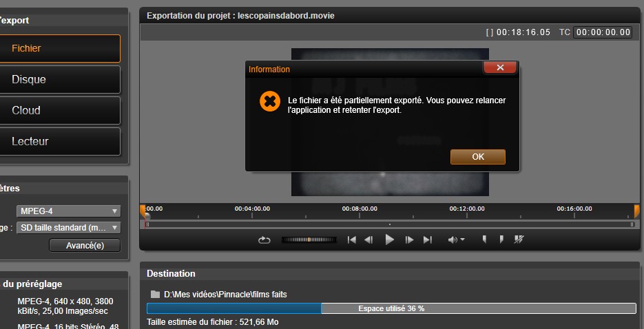
Task: Click the timeline at 00:16:00.00
Action: click(574, 209)
